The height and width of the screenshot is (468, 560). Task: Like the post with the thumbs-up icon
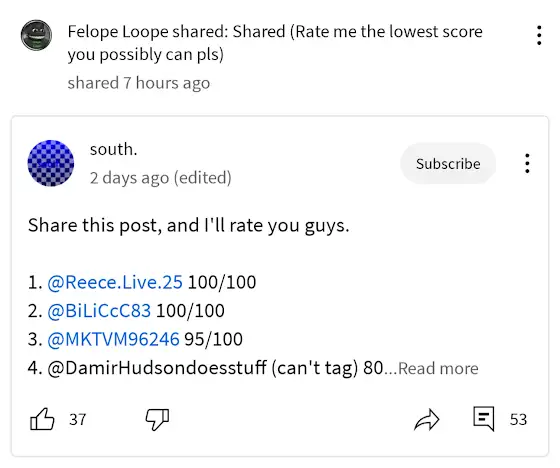point(42,419)
